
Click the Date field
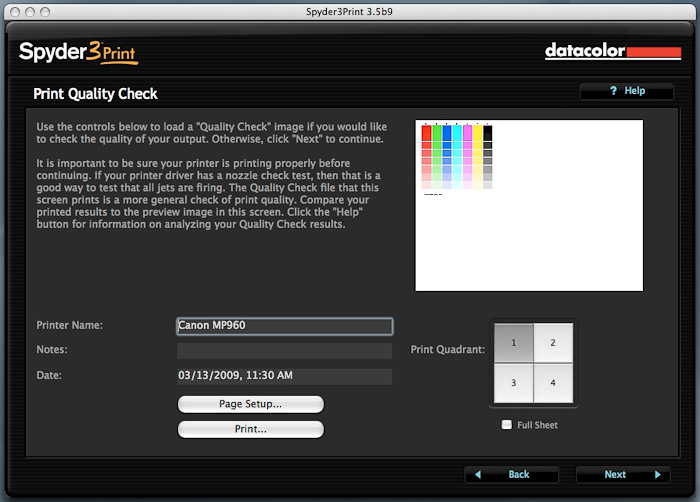(284, 376)
